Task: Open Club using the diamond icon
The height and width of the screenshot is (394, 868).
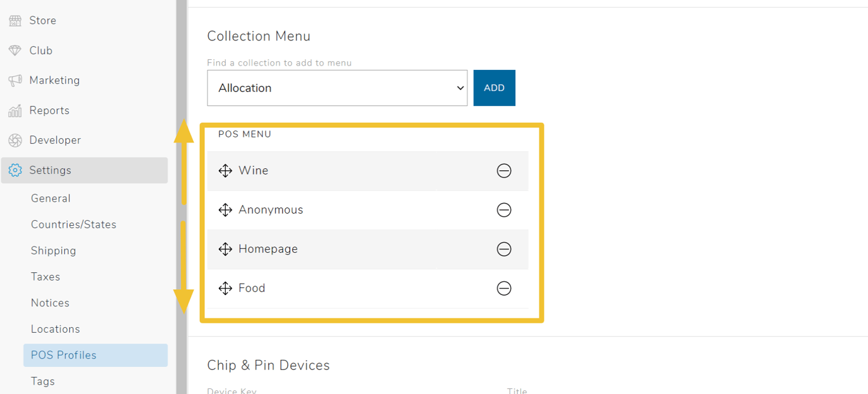Action: [13, 50]
